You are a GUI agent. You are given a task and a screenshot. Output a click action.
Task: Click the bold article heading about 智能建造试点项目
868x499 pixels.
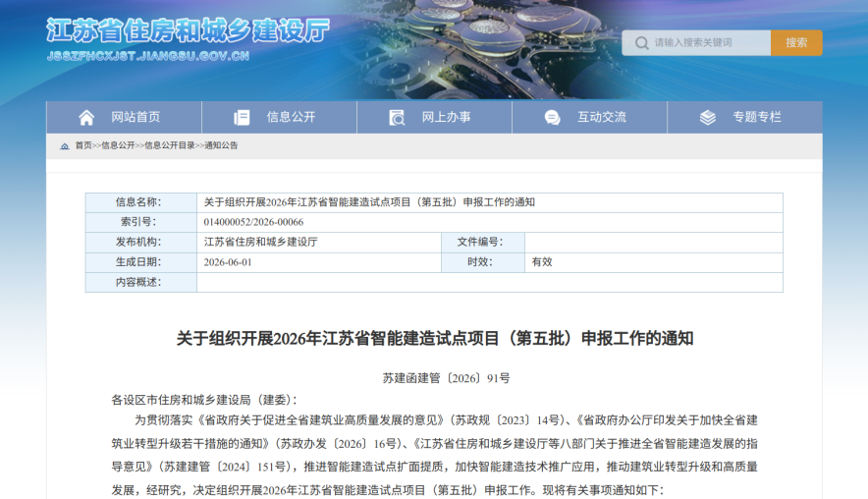point(435,338)
